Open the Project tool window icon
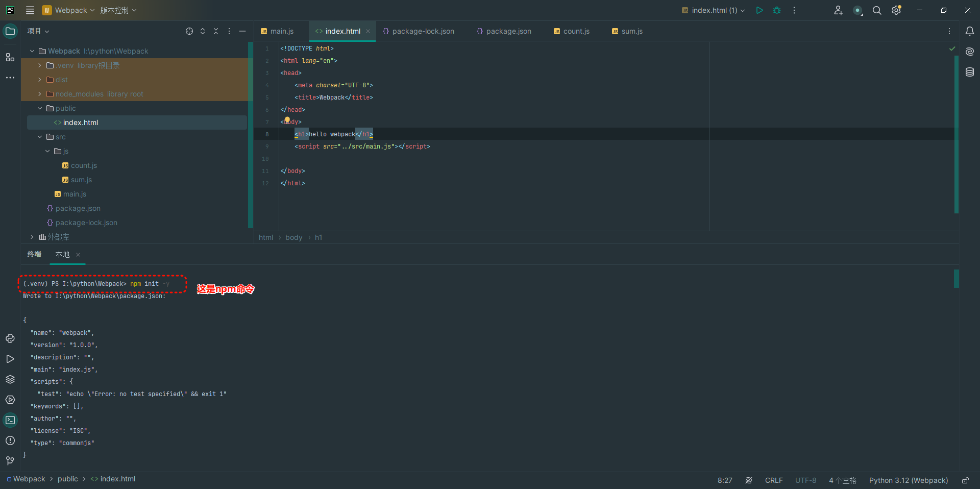 (x=10, y=31)
